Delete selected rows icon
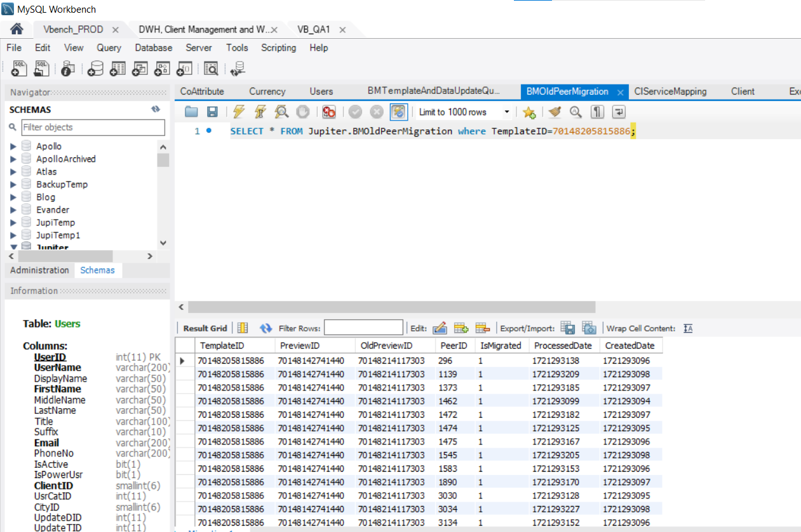The width and height of the screenshot is (801, 532). click(x=483, y=328)
